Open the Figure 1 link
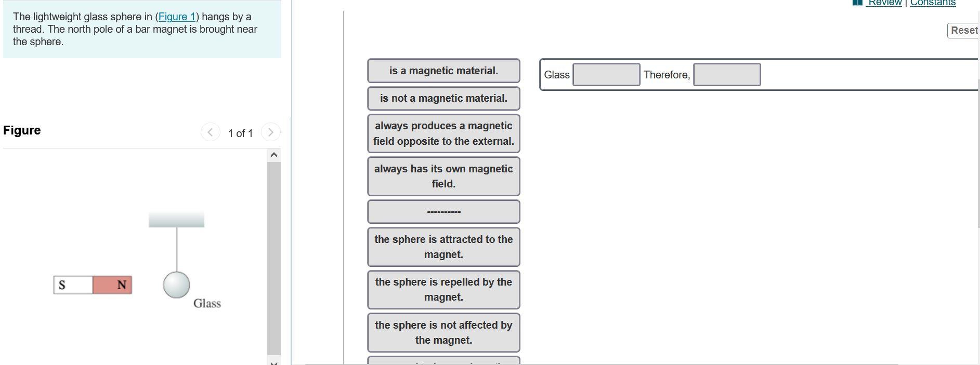This screenshot has width=980, height=365. tap(177, 17)
